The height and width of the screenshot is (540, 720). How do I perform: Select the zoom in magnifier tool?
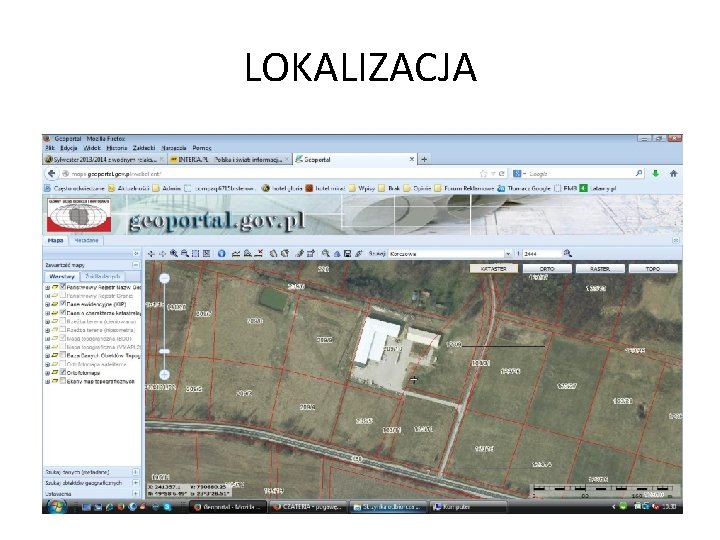click(x=174, y=253)
